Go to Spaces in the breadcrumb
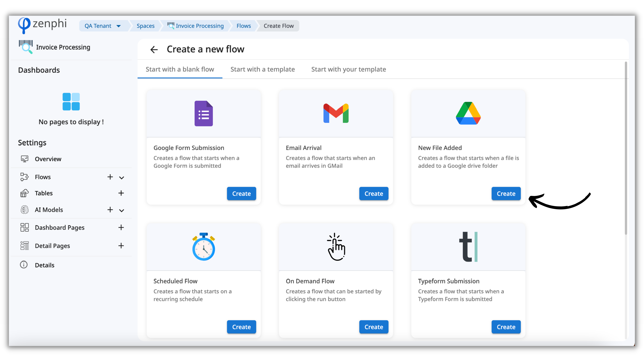The width and height of the screenshot is (644, 362). (x=145, y=26)
